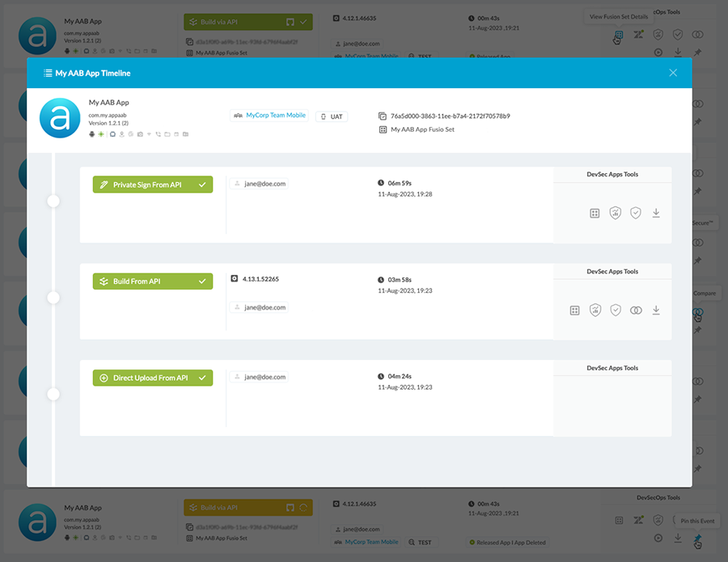Open Fusion Set details in Private Sign row
Viewport: 728px width, 562px height.
[x=595, y=213]
